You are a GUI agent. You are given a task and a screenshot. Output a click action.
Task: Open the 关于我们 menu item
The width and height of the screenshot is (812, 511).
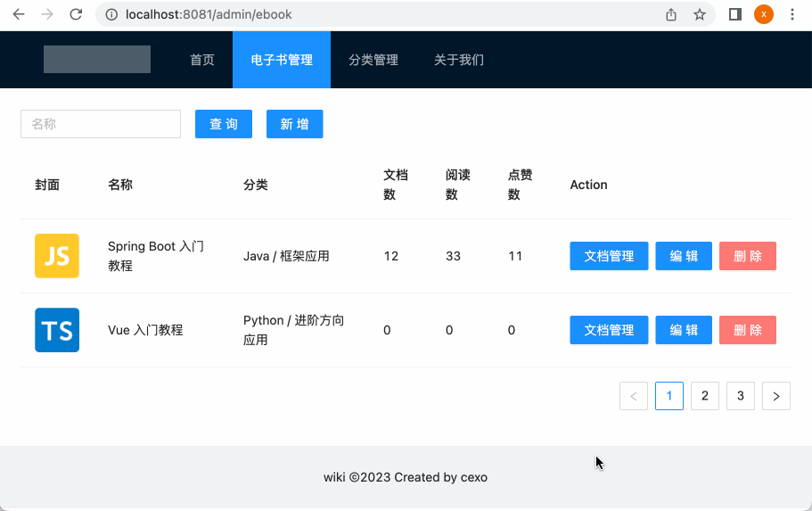click(x=459, y=60)
